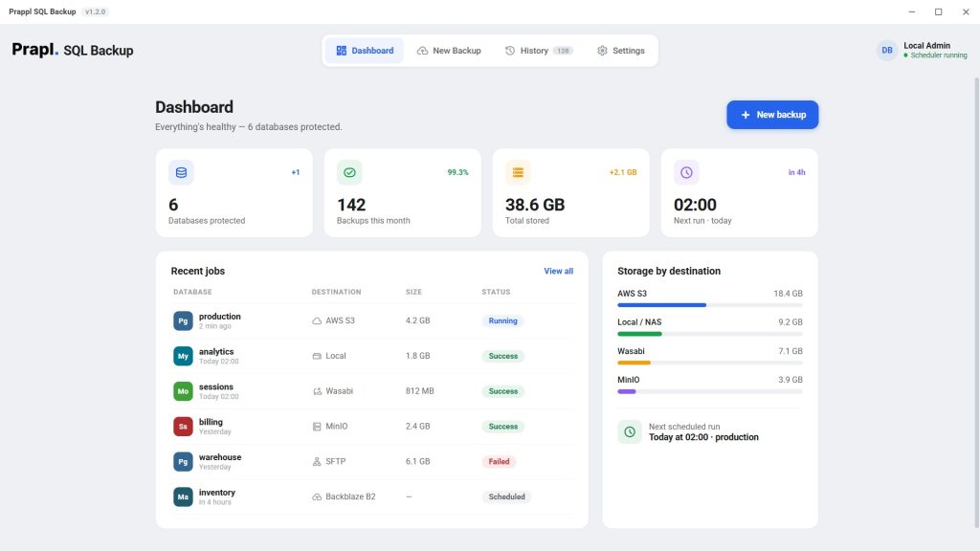Select the Pg icon for production
Screen dimensions: 980x551
(183, 321)
